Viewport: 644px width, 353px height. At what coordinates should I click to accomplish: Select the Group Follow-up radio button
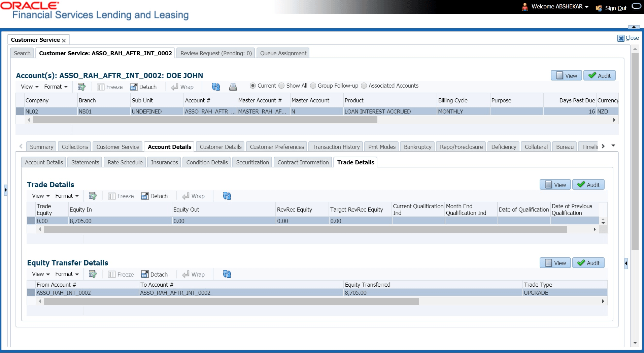coord(313,86)
